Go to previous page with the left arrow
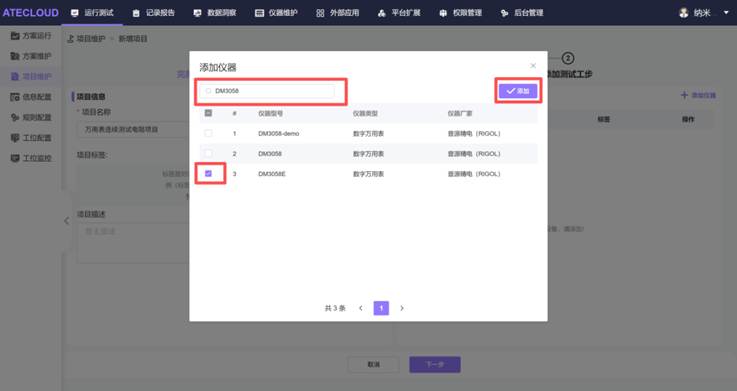 pyautogui.click(x=361, y=308)
